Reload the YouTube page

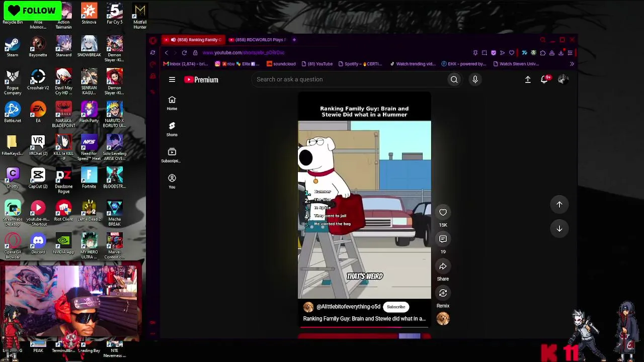[184, 53]
